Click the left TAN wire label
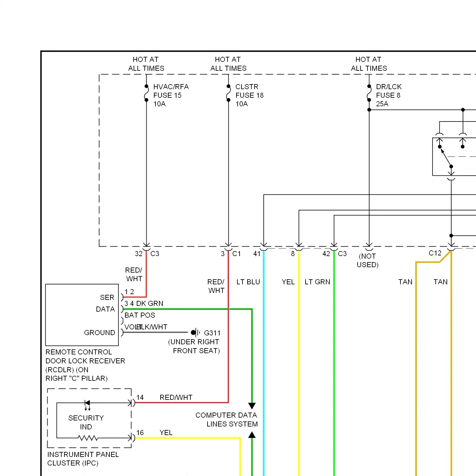This screenshot has width=476, height=476. point(405,282)
